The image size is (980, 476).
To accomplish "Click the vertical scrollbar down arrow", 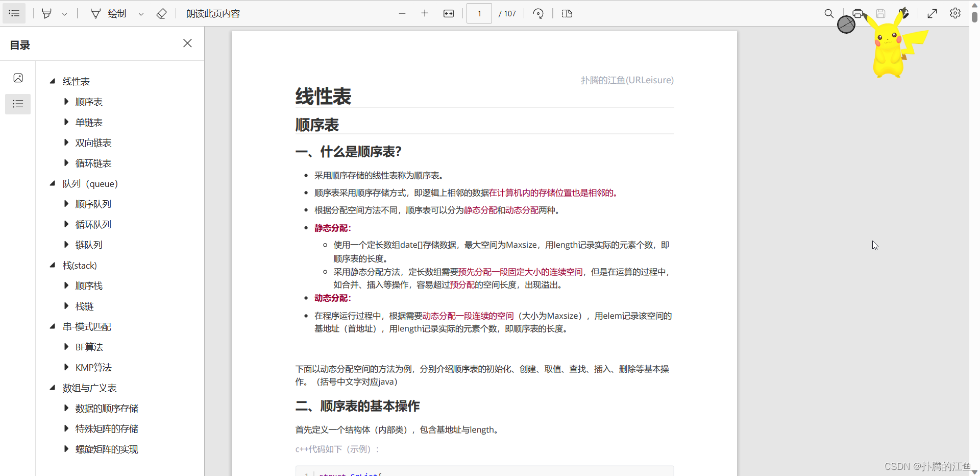I will coord(974,472).
